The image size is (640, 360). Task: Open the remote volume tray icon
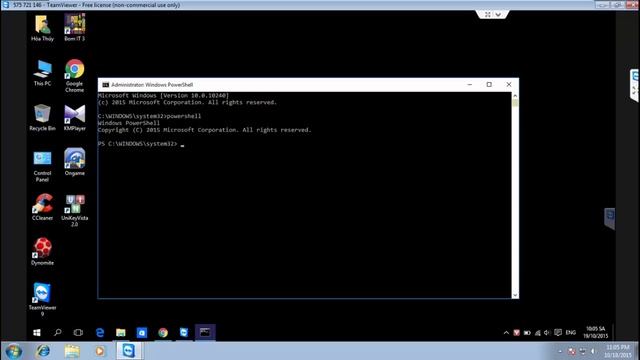(547, 333)
